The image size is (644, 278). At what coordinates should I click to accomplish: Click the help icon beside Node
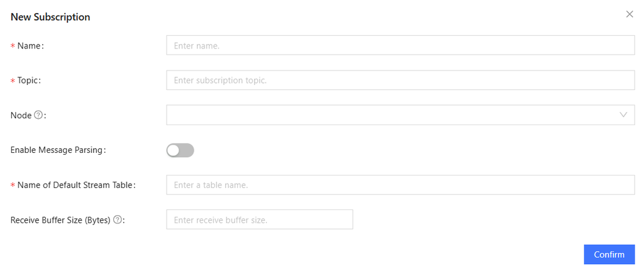(38, 115)
